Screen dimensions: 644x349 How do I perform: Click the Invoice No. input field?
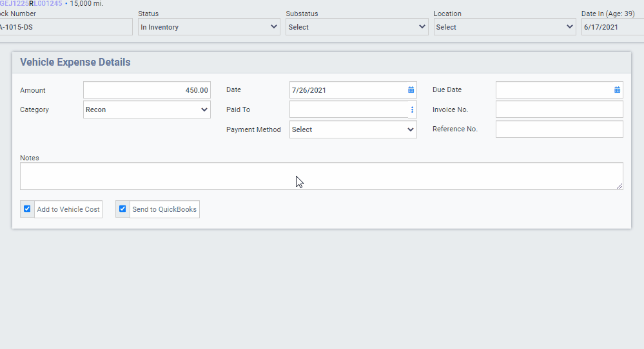559,109
